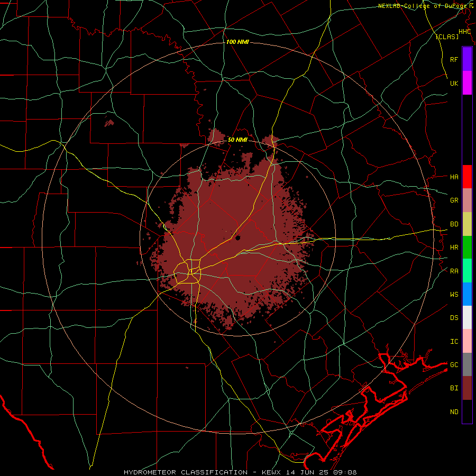The width and height of the screenshot is (476, 476).
Task: Click the magenta UK legend color swatch
Action: [x=467, y=83]
